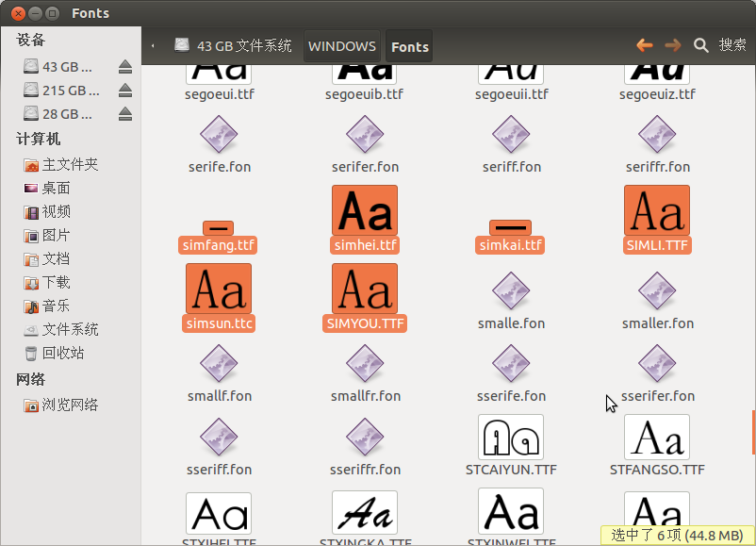This screenshot has height=546, width=756.
Task: Expand the path bar left arrow
Action: [153, 46]
